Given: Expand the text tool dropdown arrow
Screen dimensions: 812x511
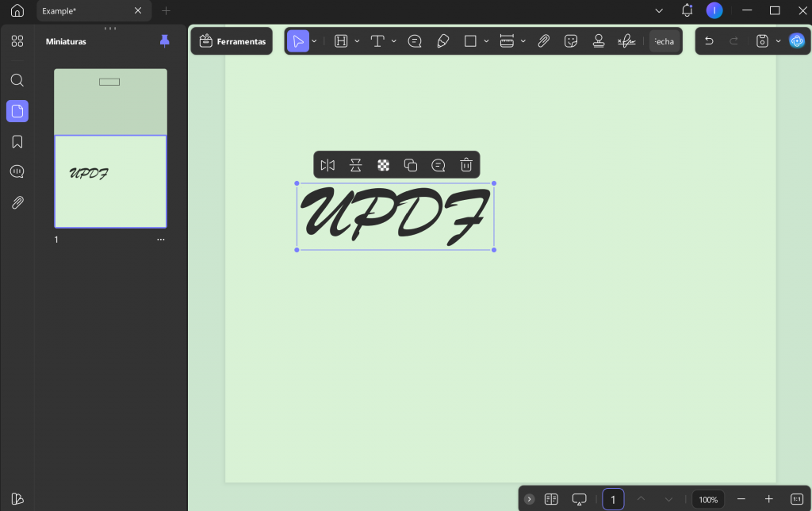Looking at the screenshot, I should point(393,41).
